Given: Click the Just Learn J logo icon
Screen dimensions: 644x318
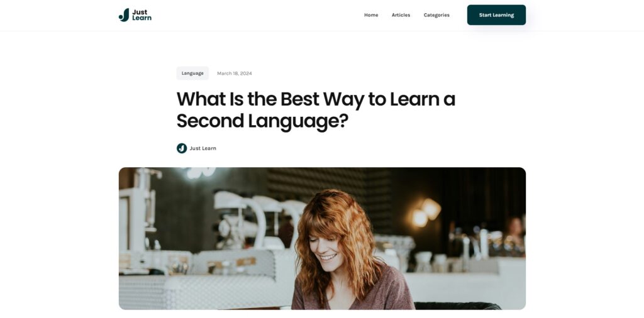Looking at the screenshot, I should (124, 15).
